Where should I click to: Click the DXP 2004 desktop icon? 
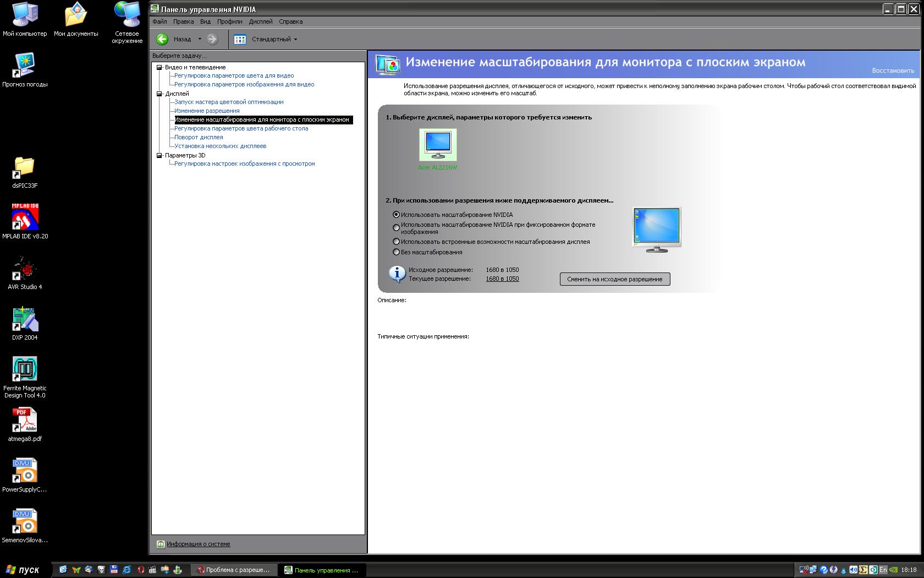point(25,319)
